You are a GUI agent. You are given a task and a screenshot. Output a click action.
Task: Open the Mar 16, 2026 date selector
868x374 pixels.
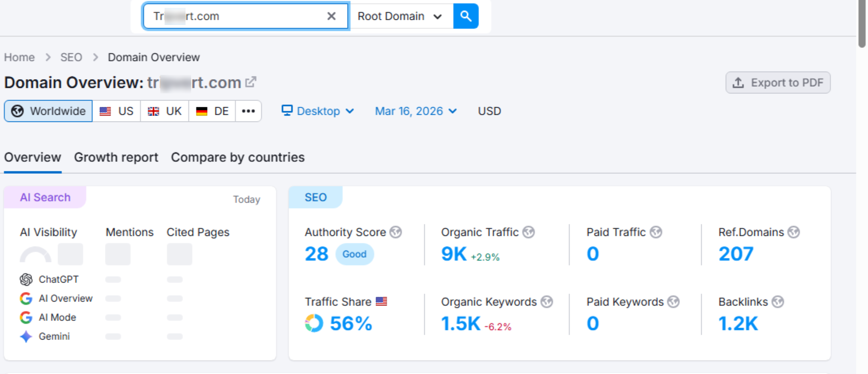point(415,111)
